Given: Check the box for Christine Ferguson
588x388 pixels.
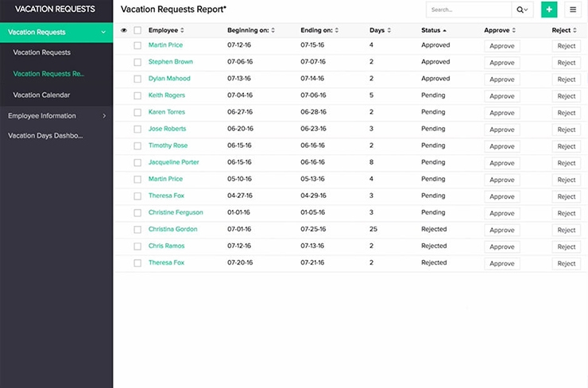Looking at the screenshot, I should point(137,213).
